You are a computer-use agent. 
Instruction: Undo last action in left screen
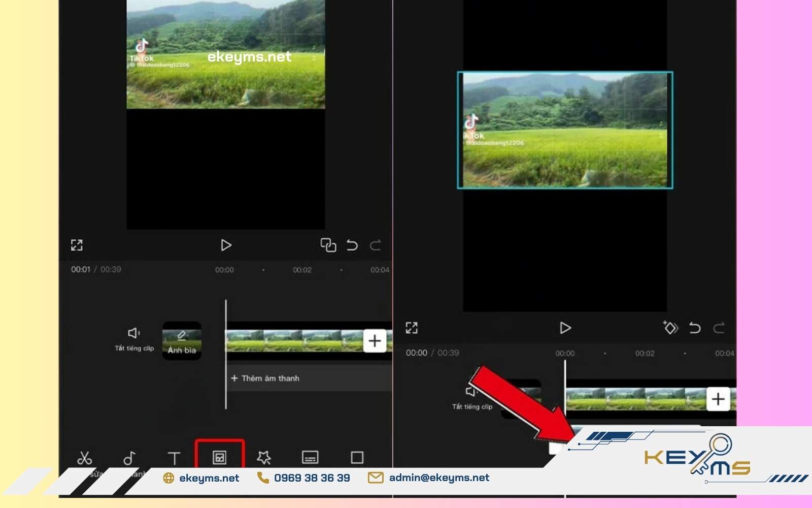coord(352,245)
